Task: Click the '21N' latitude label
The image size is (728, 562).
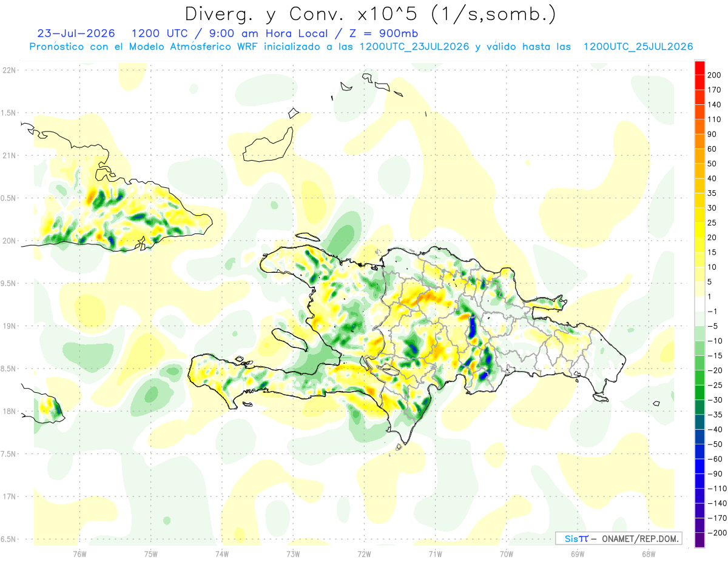Action: click(x=8, y=155)
